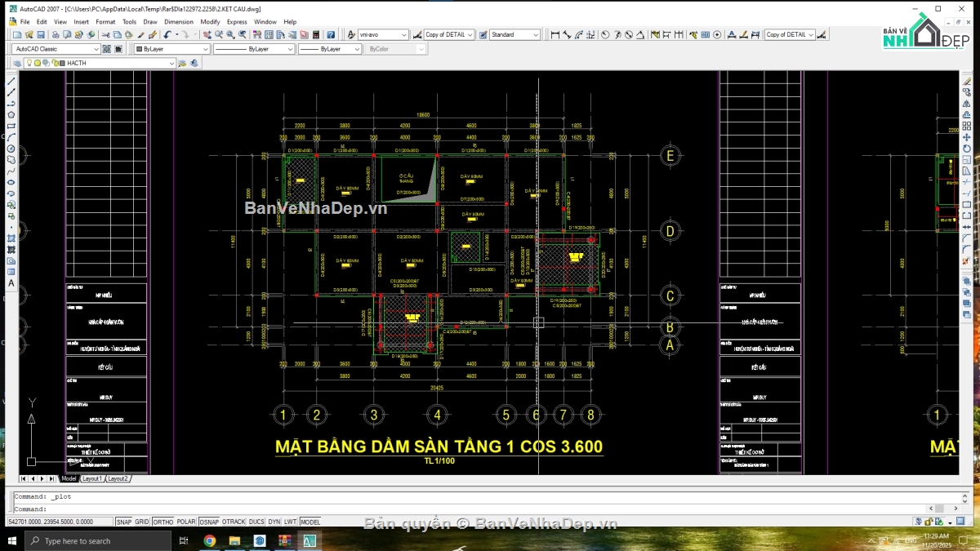Open the QuickCalc calculator icon
This screenshot has height=551, width=980.
click(x=316, y=35)
